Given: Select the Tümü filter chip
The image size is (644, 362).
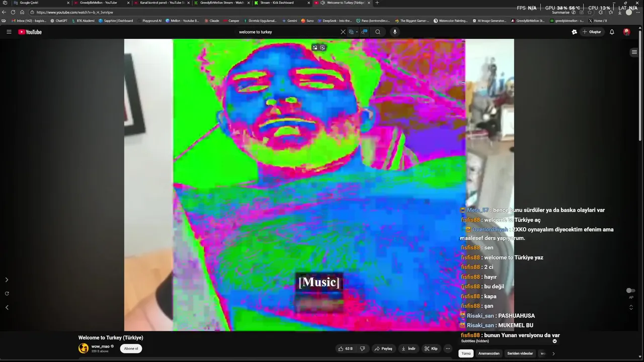Looking at the screenshot, I should click(x=466, y=353).
